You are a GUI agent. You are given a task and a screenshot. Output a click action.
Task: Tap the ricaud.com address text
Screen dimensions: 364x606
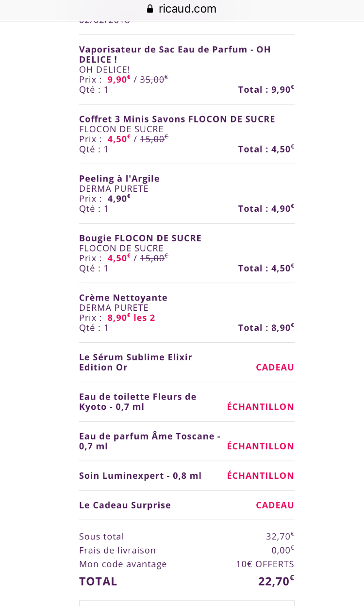click(x=187, y=9)
